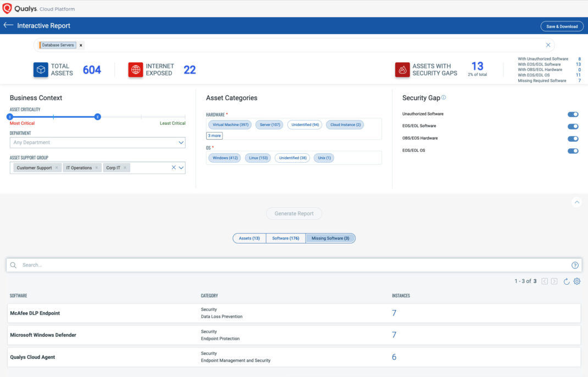Click the total assets count 604

tap(92, 70)
